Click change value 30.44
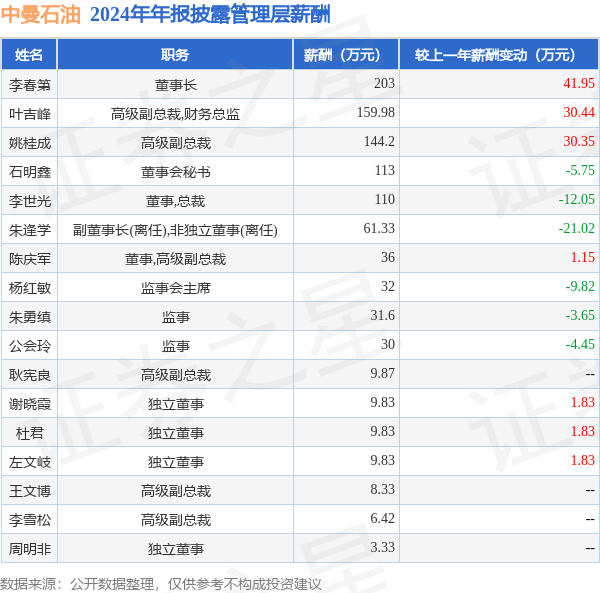 click(x=579, y=112)
